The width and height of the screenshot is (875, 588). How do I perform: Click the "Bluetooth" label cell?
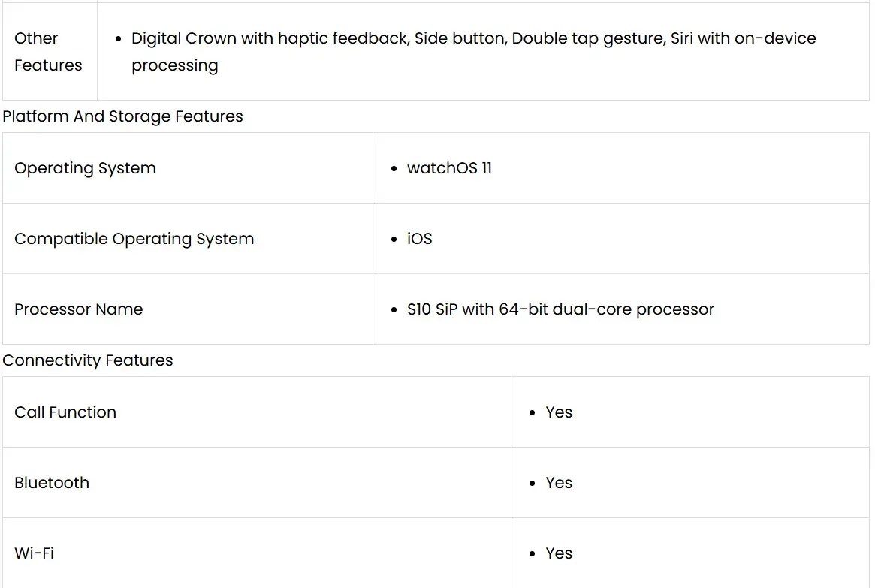tap(52, 483)
